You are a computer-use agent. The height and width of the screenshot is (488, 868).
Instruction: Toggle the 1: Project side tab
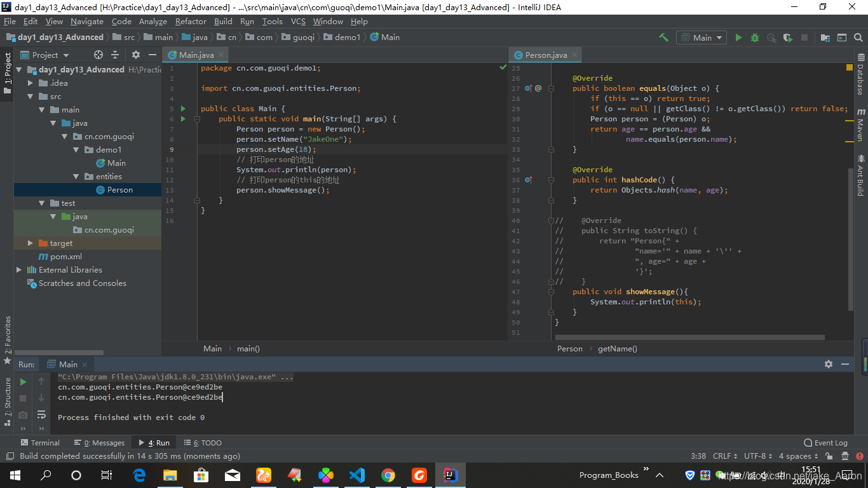click(8, 73)
